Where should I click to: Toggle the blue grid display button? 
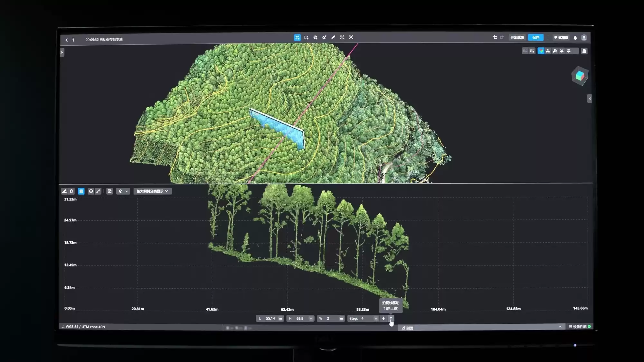pyautogui.click(x=81, y=191)
